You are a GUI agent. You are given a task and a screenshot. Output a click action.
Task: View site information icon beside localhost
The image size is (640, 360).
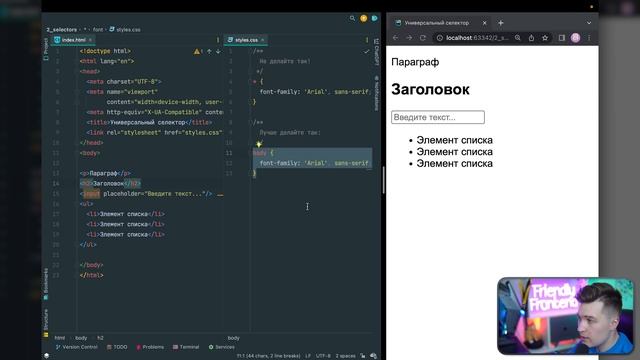click(440, 38)
